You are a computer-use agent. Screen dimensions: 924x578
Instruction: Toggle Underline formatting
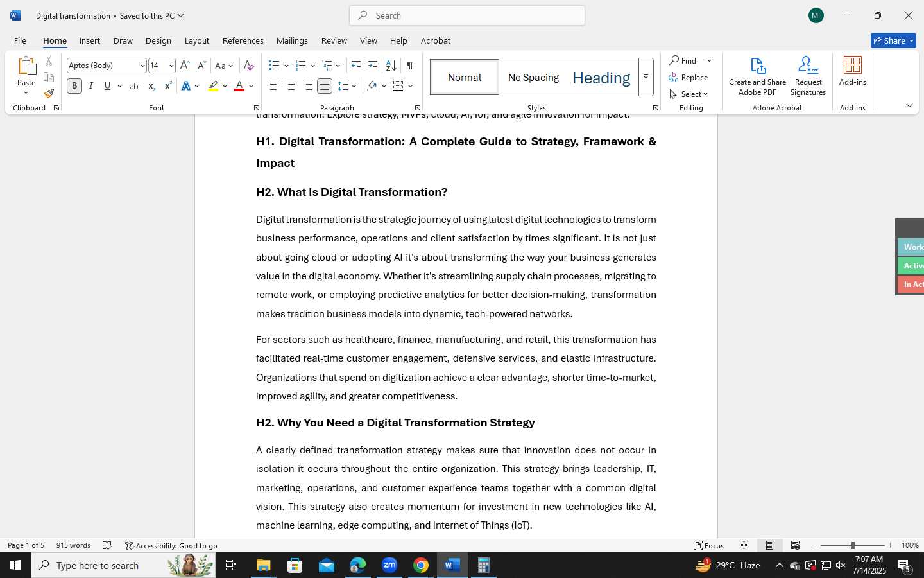click(x=108, y=86)
